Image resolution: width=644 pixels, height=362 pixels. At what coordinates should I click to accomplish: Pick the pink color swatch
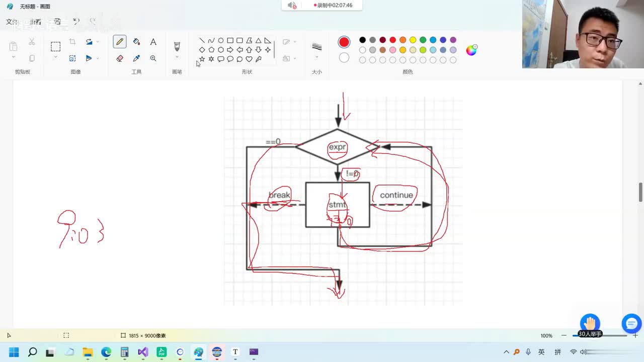(392, 50)
